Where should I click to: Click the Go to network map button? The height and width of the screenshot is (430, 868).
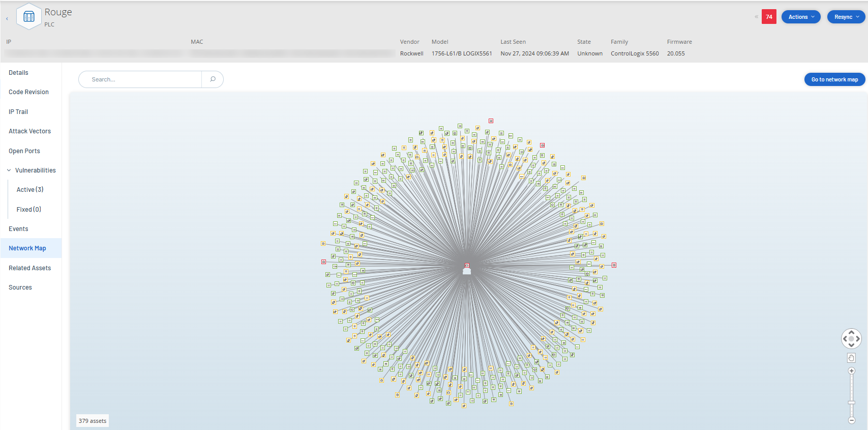tap(834, 79)
